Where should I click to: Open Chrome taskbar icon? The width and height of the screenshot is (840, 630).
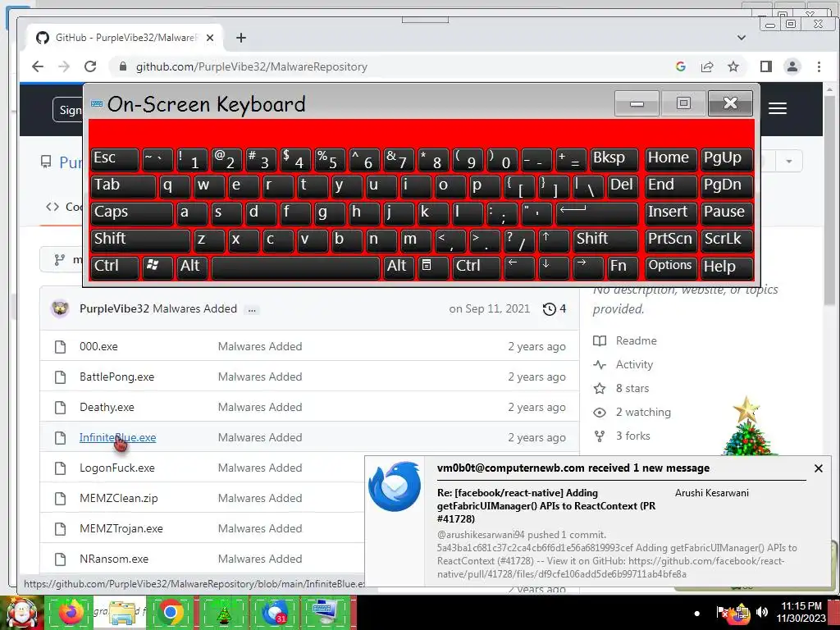pos(171,612)
